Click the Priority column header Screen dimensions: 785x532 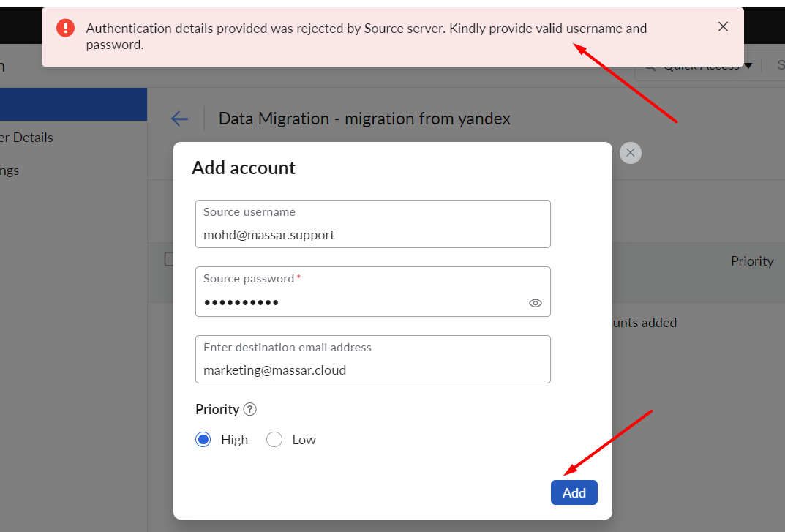(752, 261)
